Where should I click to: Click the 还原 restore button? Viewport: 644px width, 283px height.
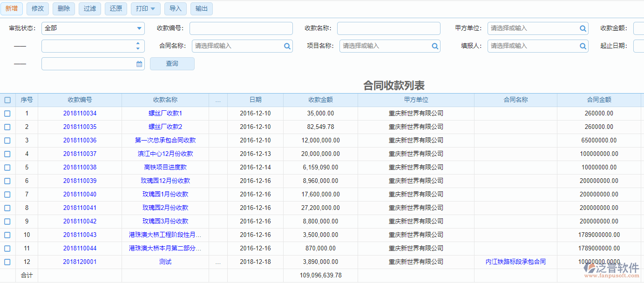[115, 8]
